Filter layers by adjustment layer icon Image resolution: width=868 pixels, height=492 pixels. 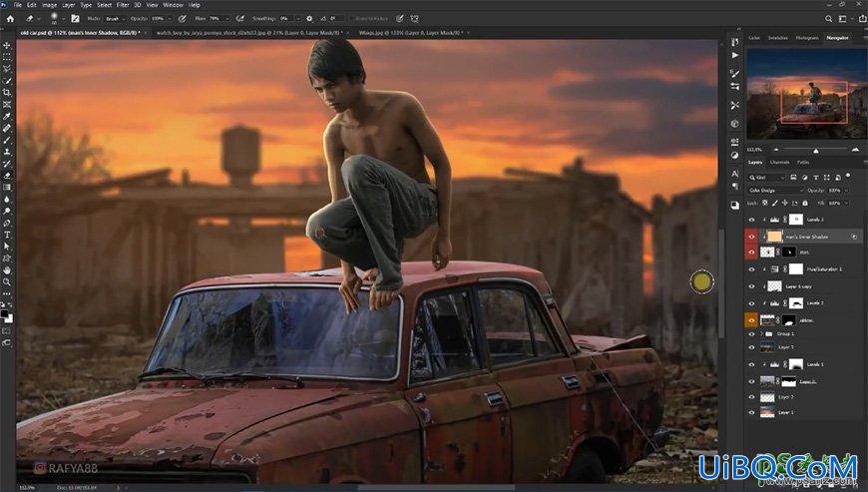click(x=805, y=177)
